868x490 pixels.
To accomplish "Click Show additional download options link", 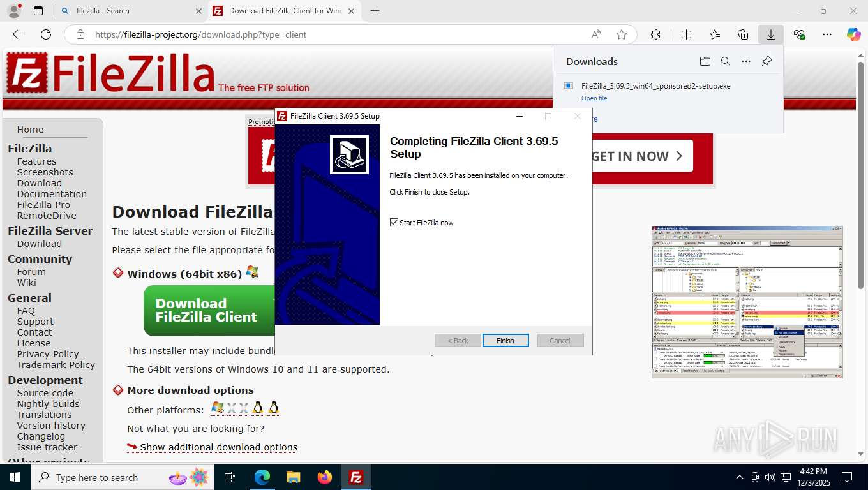I will [x=218, y=447].
